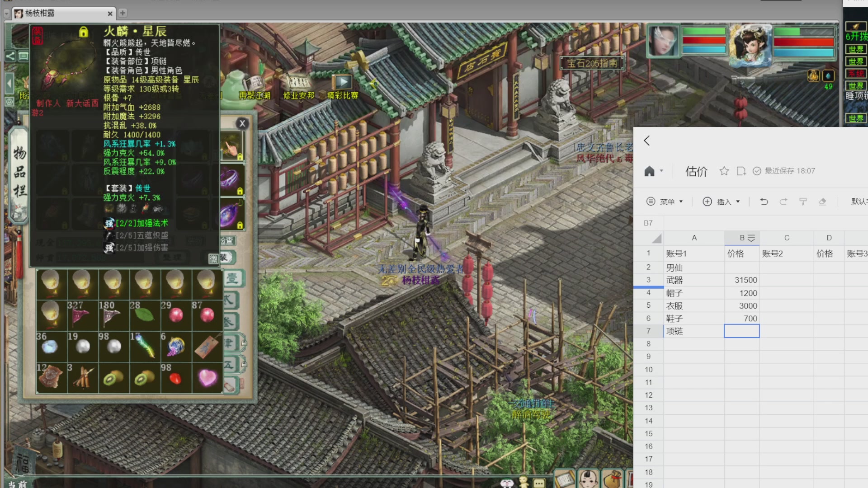
Task: Select the blue crystal item stacked 36
Action: [51, 346]
